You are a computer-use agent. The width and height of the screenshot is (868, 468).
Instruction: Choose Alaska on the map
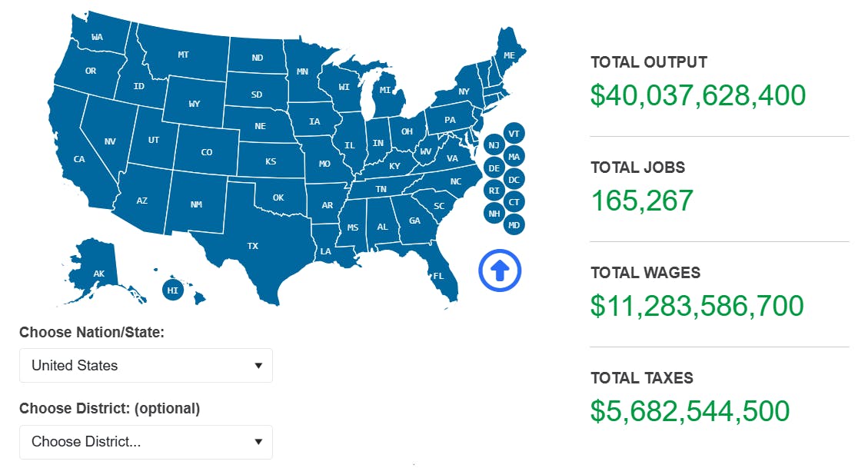pyautogui.click(x=98, y=273)
